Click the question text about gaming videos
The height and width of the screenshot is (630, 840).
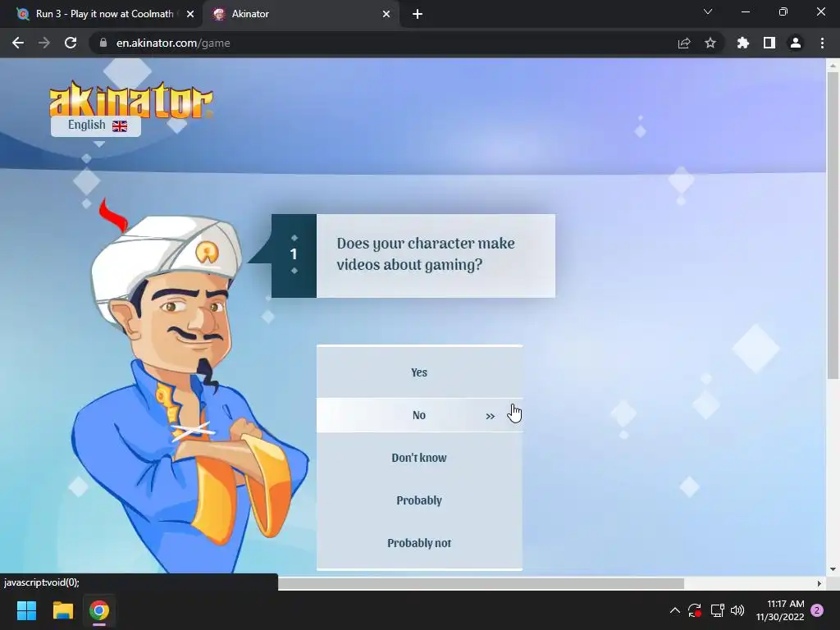(x=426, y=254)
